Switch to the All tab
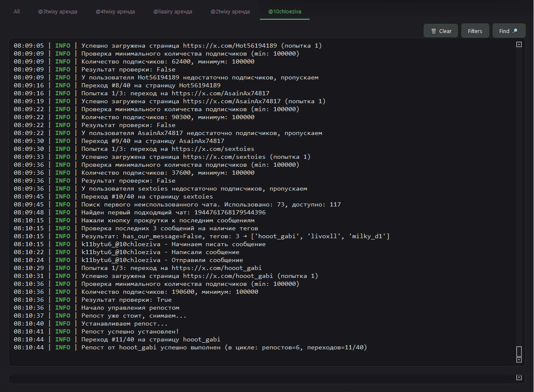The height and width of the screenshot is (392, 534). click(x=17, y=12)
